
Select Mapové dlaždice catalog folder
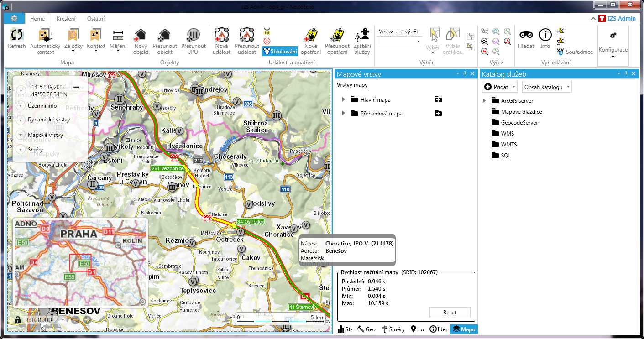pos(517,111)
